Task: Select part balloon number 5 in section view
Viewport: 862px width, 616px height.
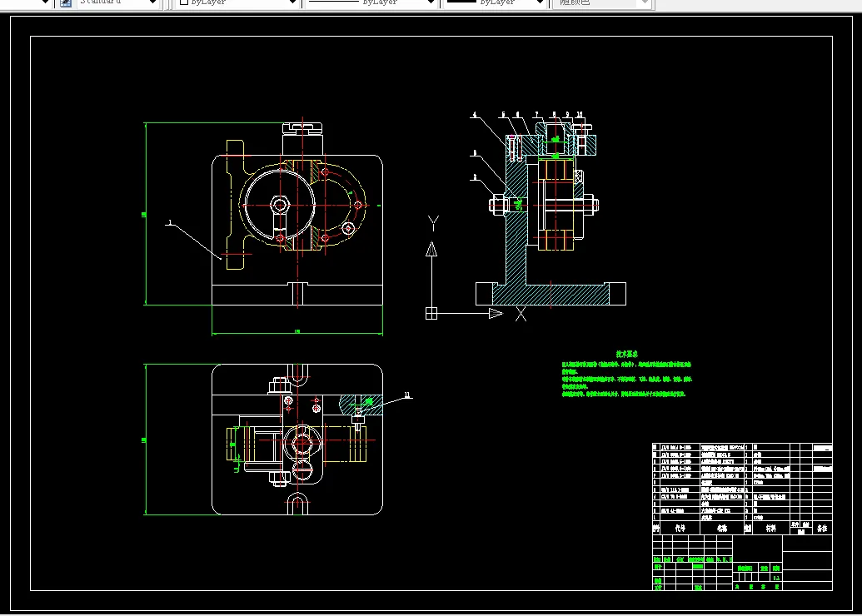Action: click(503, 115)
